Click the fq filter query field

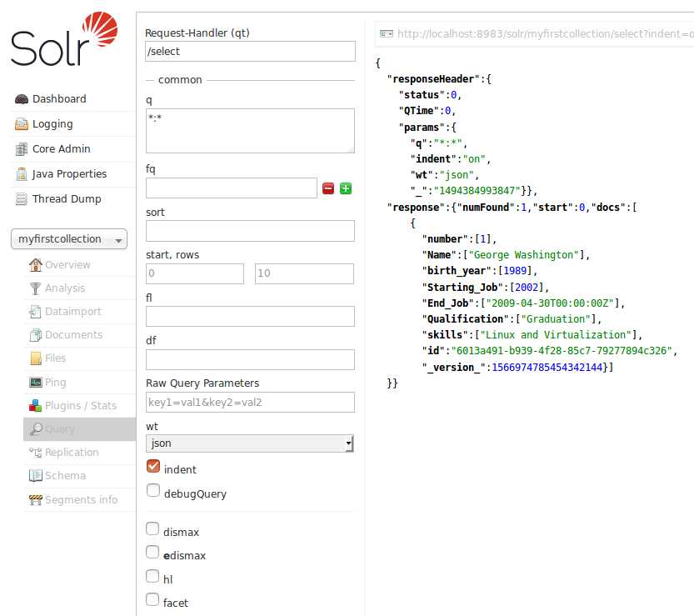[x=232, y=188]
